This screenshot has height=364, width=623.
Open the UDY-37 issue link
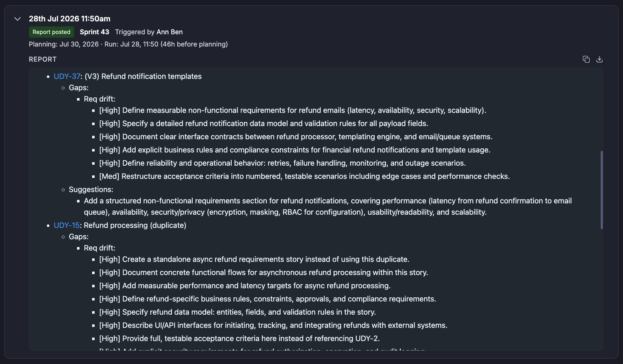tap(67, 76)
